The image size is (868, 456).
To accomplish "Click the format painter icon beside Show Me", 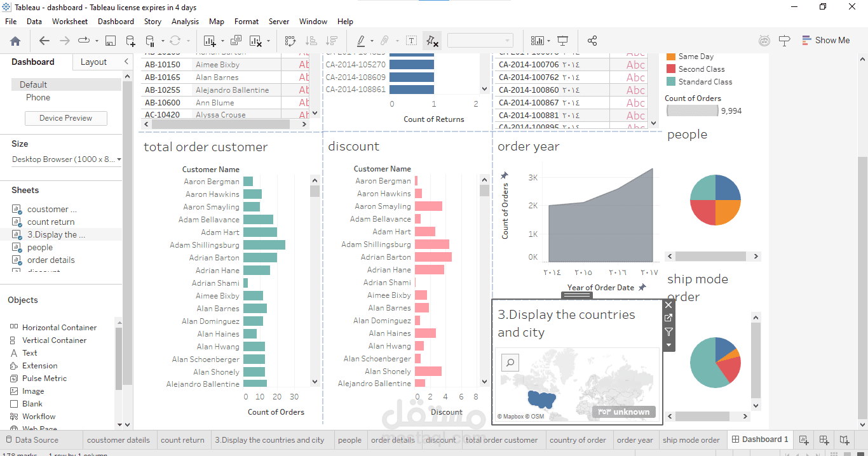I will [785, 41].
